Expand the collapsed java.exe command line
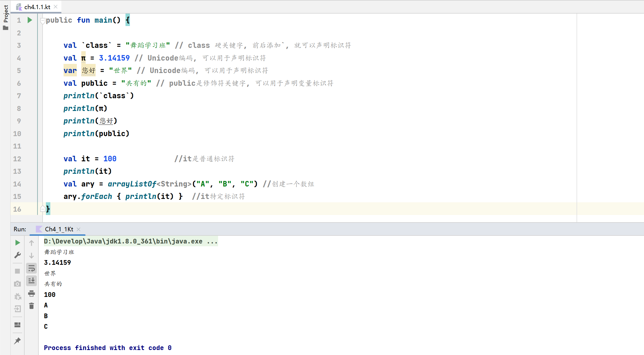This screenshot has height=355, width=644. pyautogui.click(x=212, y=241)
